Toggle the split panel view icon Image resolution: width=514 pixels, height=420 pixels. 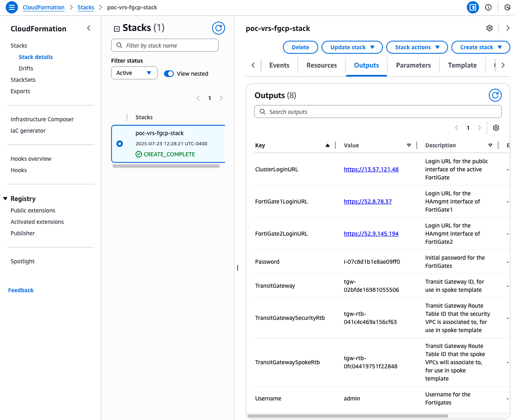[473, 7]
